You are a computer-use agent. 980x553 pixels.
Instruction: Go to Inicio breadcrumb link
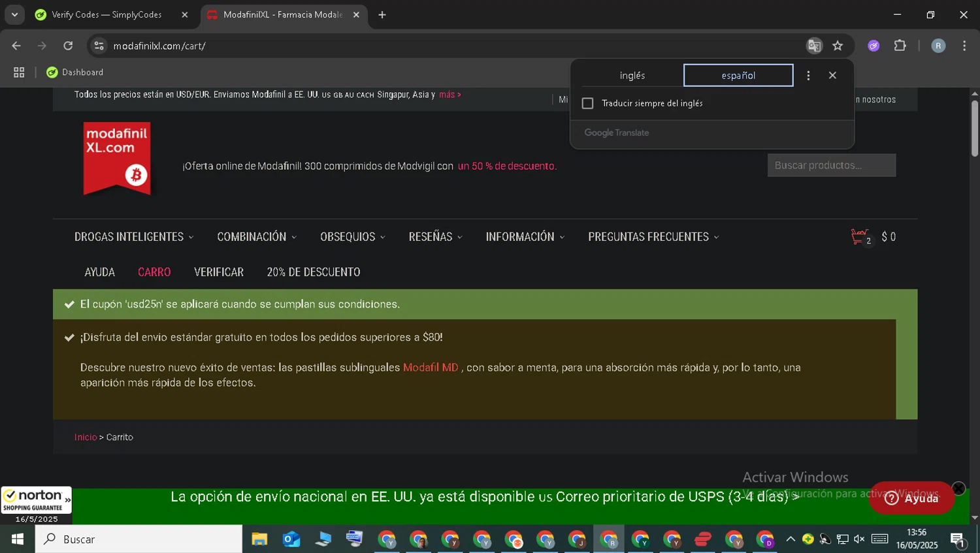[86, 437]
